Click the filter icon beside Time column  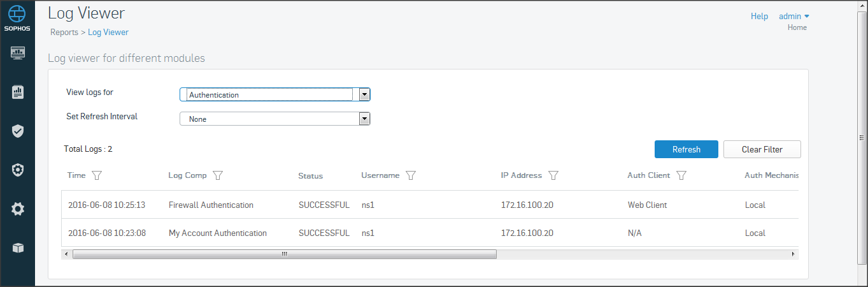[x=97, y=175]
